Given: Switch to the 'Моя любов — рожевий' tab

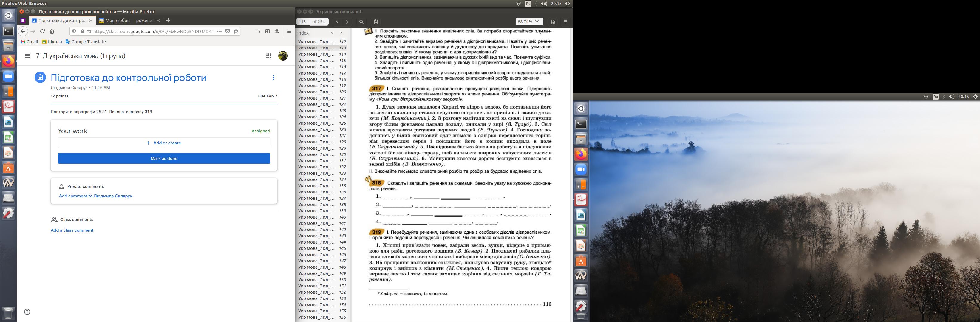Looking at the screenshot, I should coord(129,21).
